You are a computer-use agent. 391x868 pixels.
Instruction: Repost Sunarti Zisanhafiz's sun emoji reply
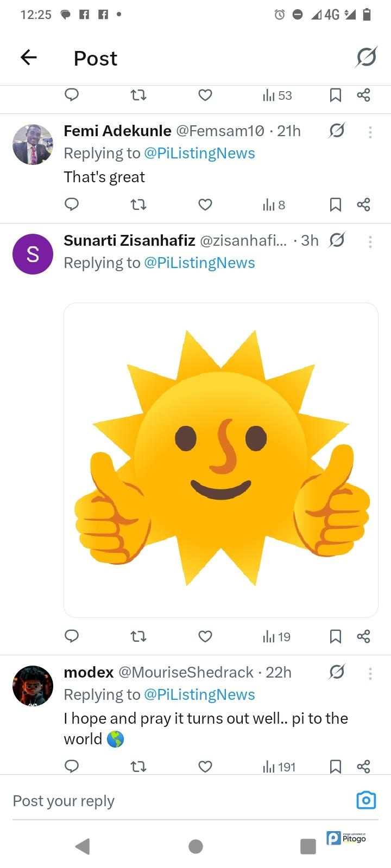[x=139, y=636]
